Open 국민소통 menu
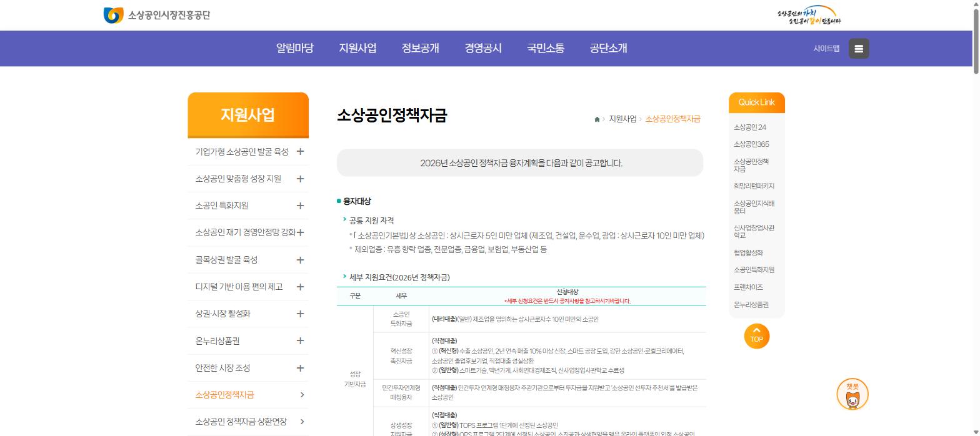 (546, 48)
